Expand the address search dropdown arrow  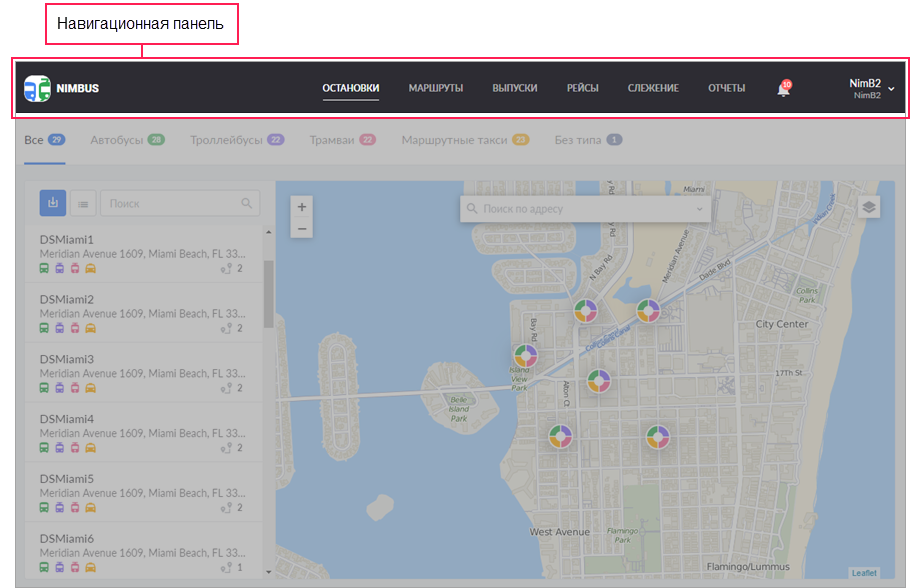pyautogui.click(x=699, y=209)
